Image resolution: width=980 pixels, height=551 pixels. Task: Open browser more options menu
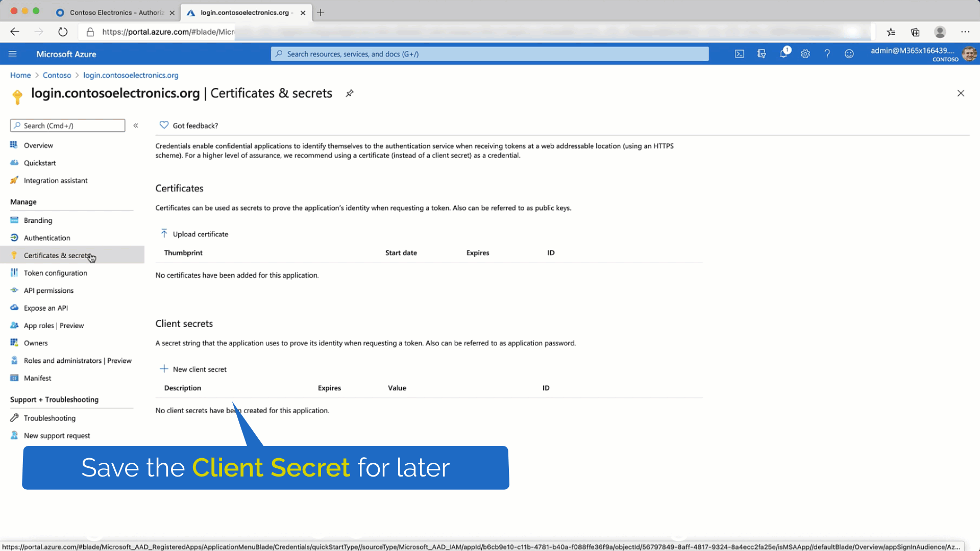pos(965,32)
